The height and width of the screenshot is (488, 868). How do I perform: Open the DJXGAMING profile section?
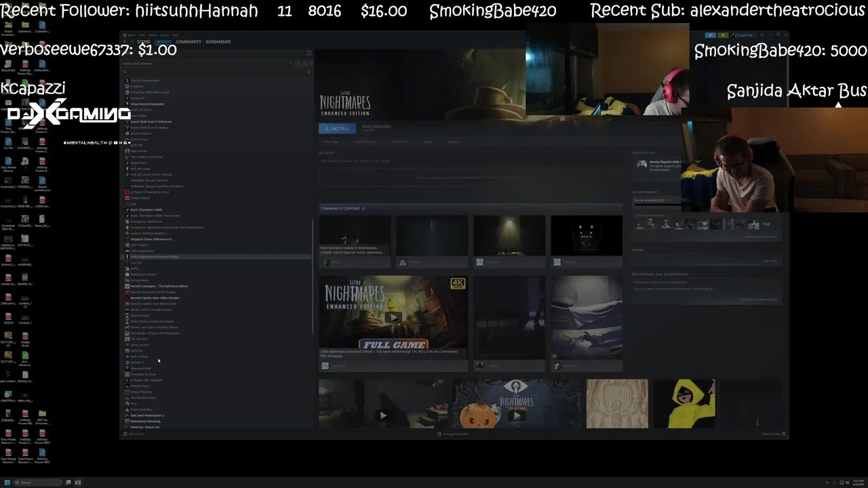[x=218, y=42]
